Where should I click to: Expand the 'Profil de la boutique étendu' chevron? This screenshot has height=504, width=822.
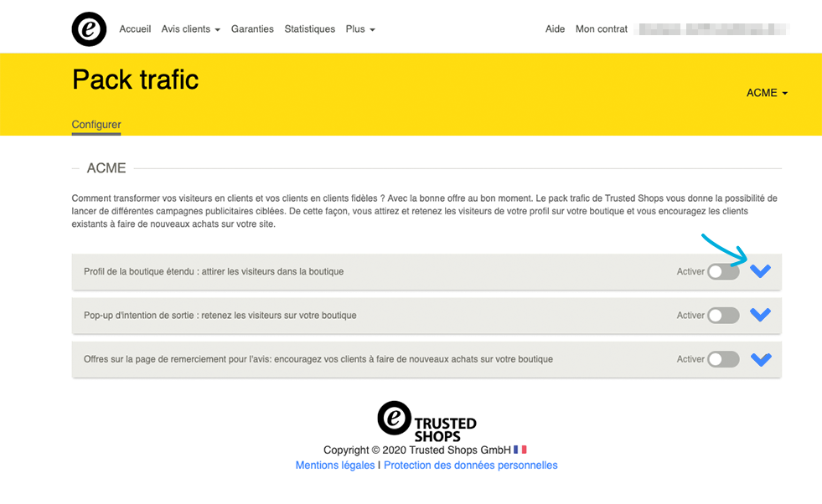[760, 271]
